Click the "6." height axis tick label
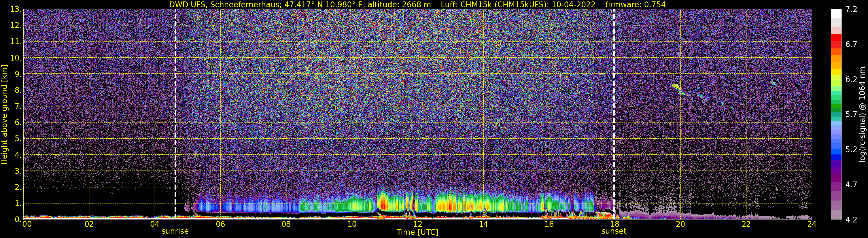The width and height of the screenshot is (868, 238). click(x=18, y=122)
